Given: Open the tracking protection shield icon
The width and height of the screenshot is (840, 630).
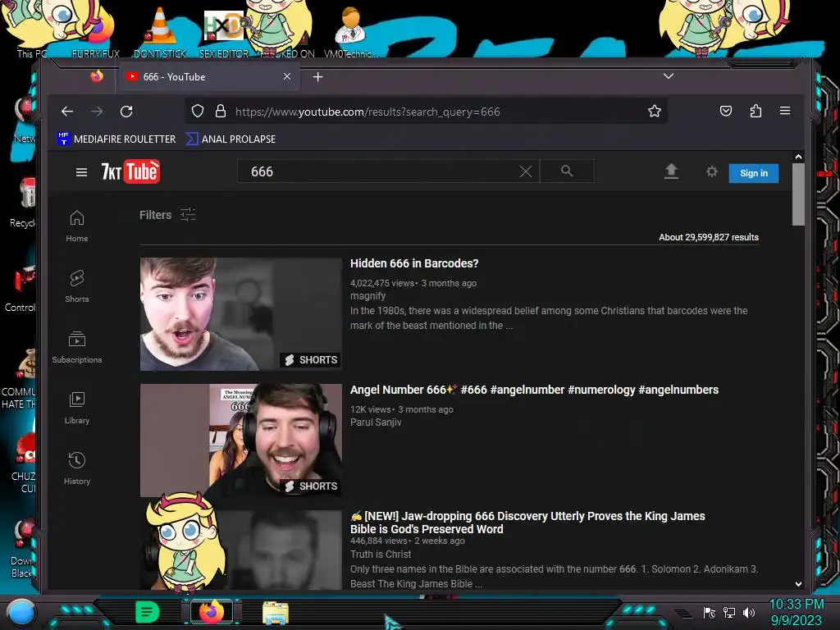Looking at the screenshot, I should click(198, 111).
